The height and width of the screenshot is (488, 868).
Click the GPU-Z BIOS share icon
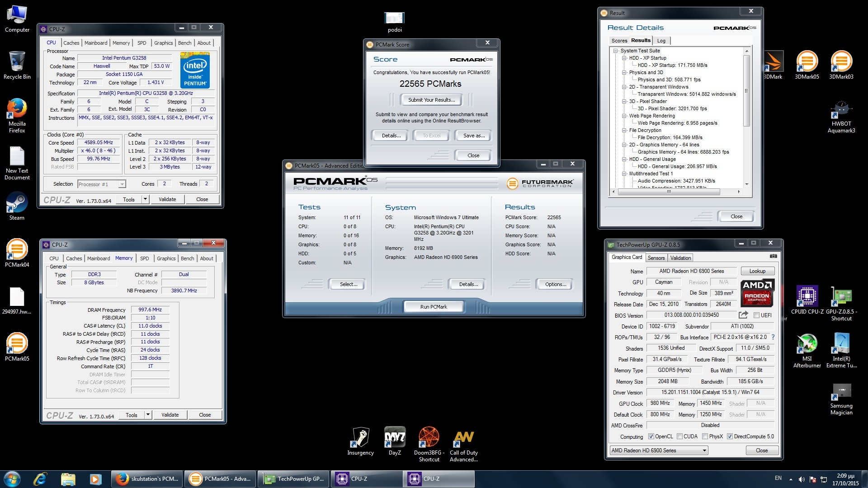[x=743, y=315]
